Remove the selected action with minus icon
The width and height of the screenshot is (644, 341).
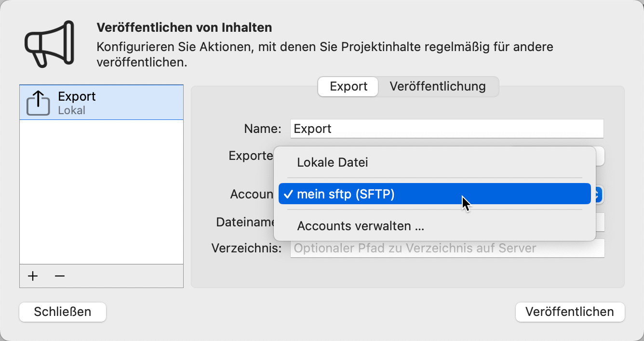59,275
